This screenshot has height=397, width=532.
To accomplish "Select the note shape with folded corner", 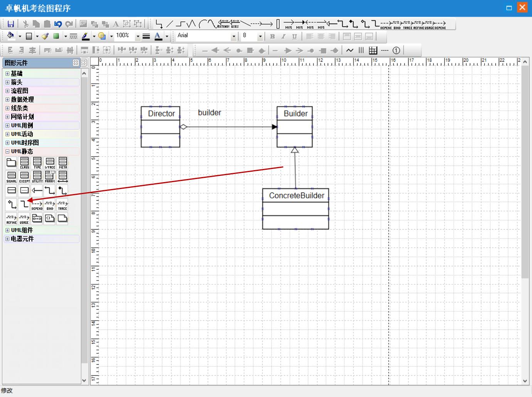I will [x=62, y=218].
